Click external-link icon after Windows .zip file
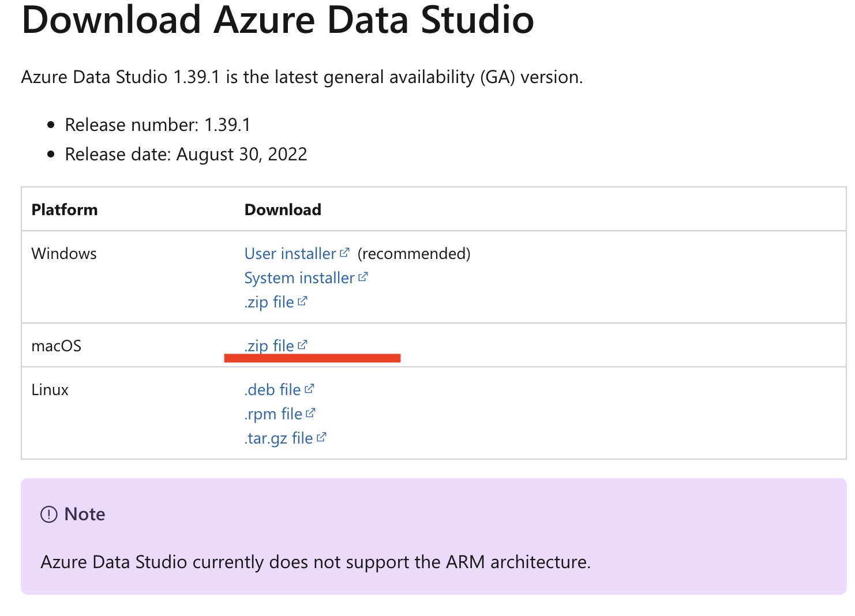This screenshot has height=616, width=855. 303,301
